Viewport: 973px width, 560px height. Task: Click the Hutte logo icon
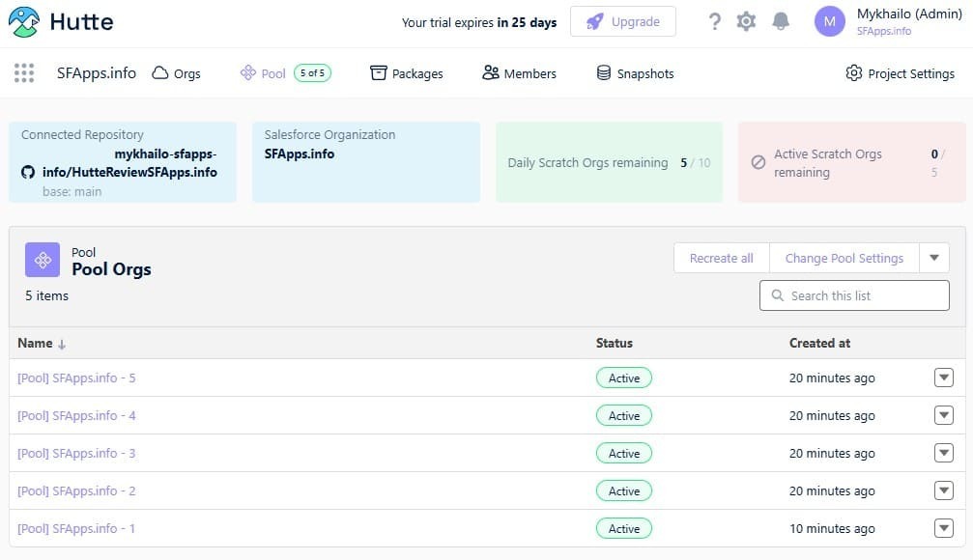point(24,21)
